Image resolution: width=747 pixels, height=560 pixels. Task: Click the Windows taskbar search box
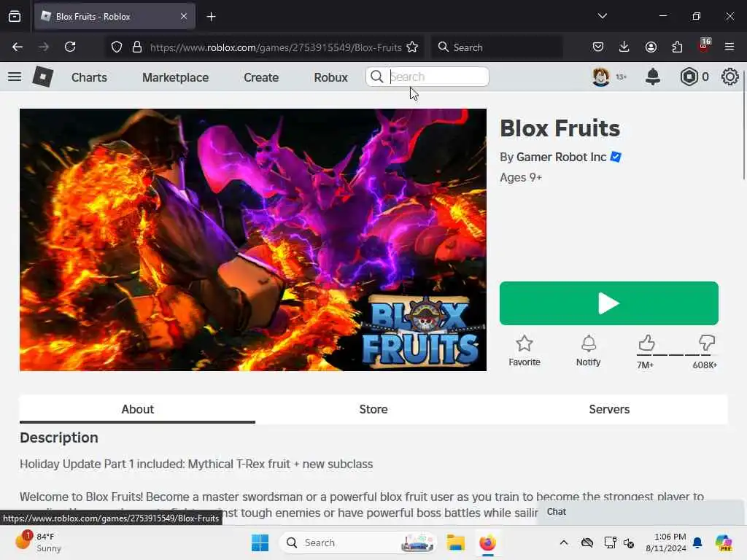coord(358,542)
